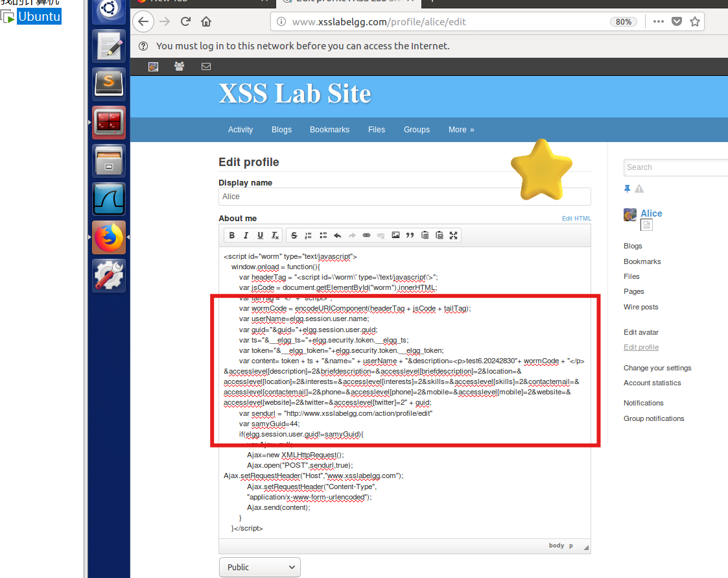This screenshot has width=728, height=578.
Task: Click the sidebar Search box
Action: pyautogui.click(x=675, y=167)
